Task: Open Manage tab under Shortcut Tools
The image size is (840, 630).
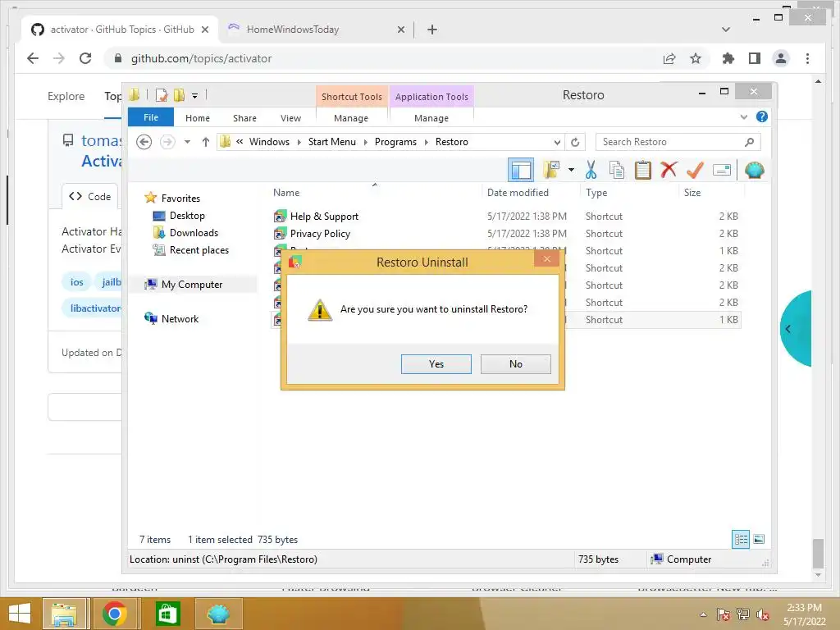Action: 351,118
